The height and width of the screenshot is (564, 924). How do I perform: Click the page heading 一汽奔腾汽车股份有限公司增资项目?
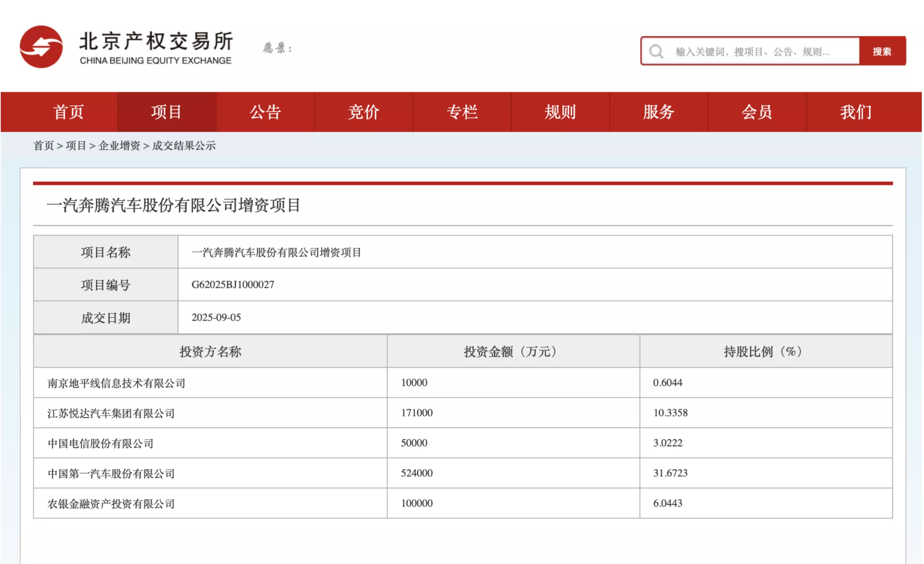pos(174,205)
